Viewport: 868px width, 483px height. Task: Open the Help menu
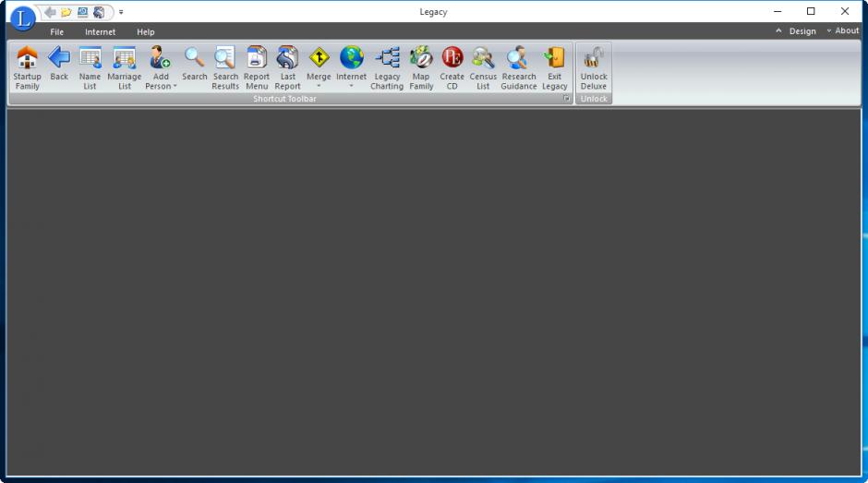(146, 32)
